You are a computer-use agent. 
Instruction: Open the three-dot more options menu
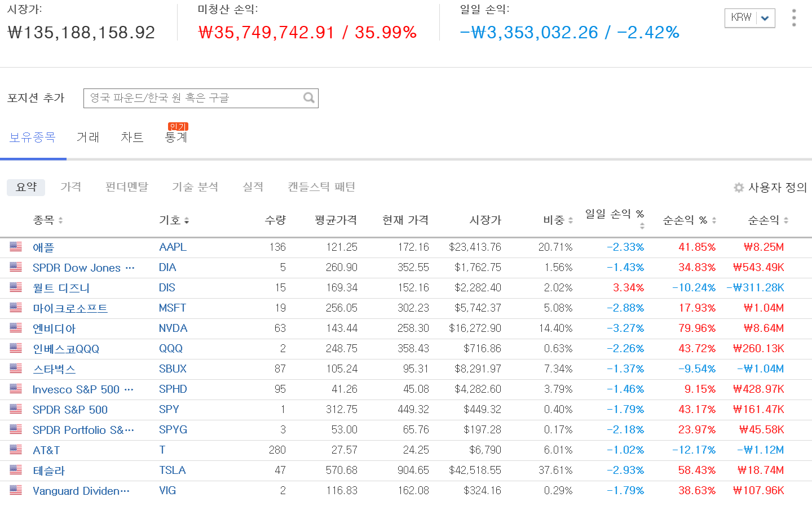[x=794, y=18]
